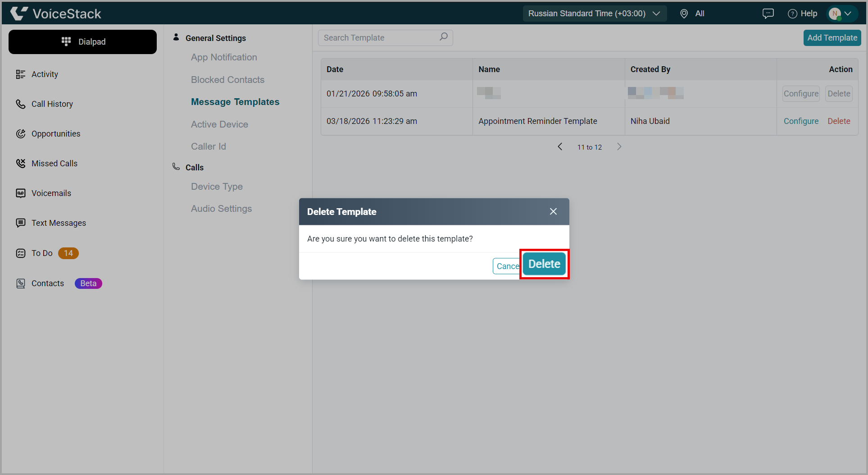Click the To Do count badge 14
The width and height of the screenshot is (868, 475).
68,253
